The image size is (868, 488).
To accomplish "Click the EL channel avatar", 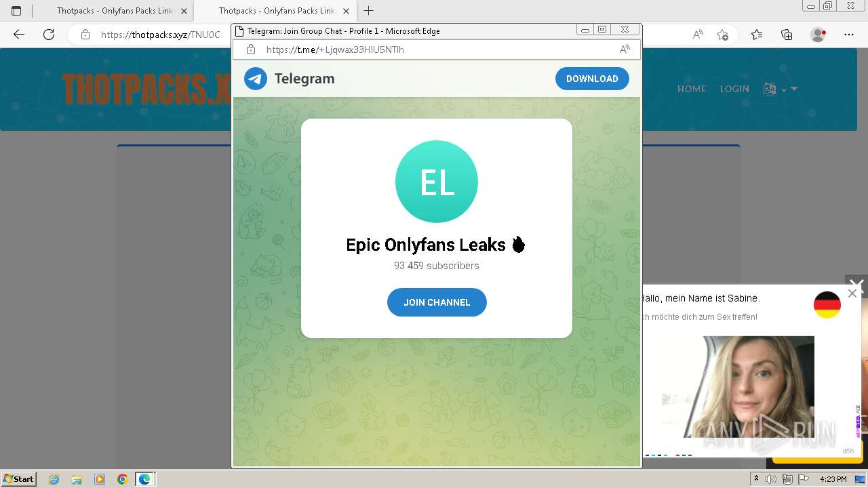I will tap(437, 182).
